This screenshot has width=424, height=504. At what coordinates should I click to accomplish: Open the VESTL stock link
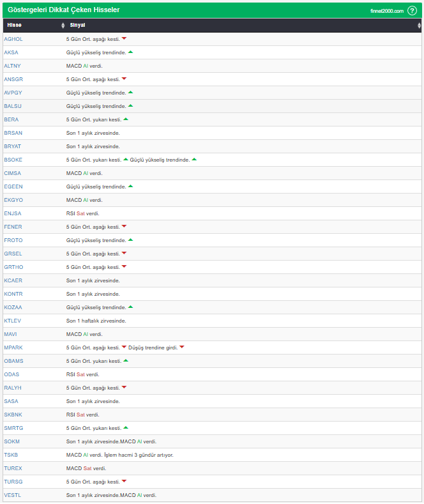12,495
